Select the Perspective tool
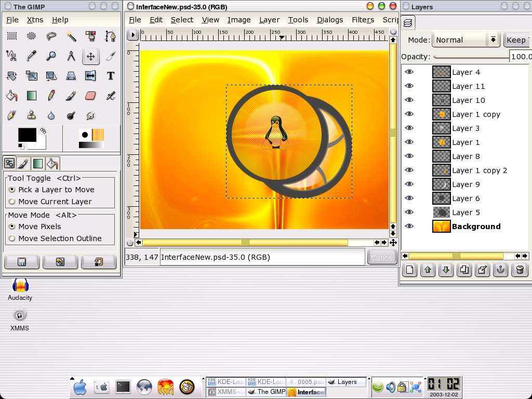 point(71,76)
